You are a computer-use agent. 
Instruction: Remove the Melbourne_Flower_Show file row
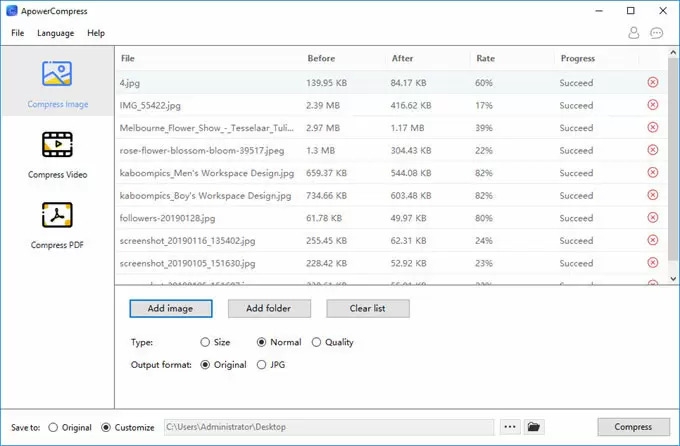coord(653,127)
